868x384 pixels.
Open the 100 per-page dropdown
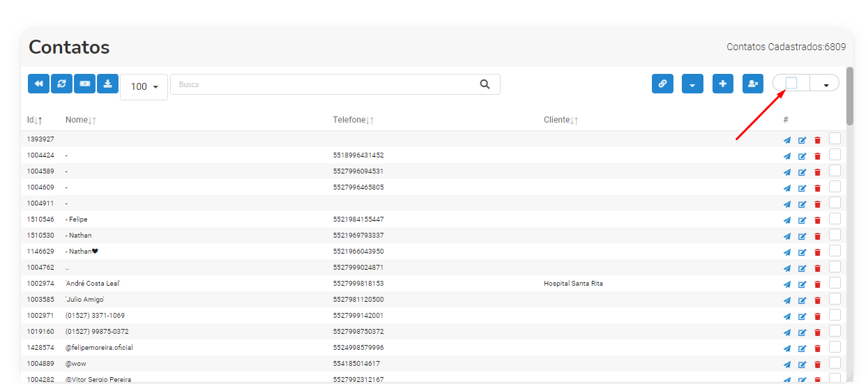tap(144, 87)
